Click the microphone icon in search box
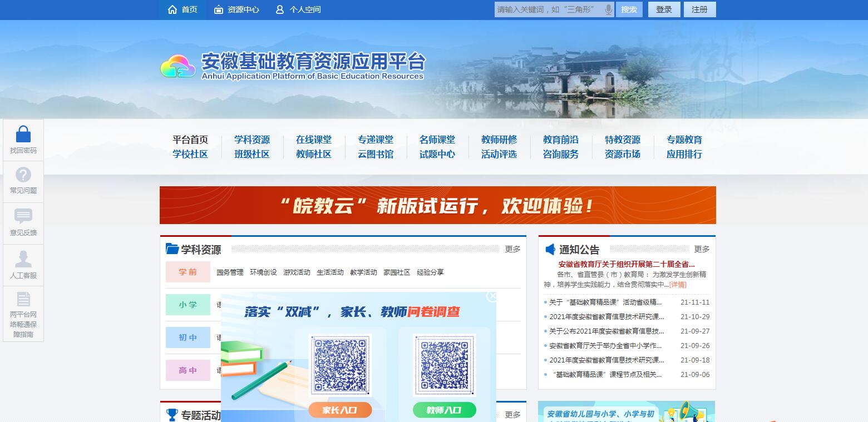The image size is (868, 422). [x=608, y=9]
